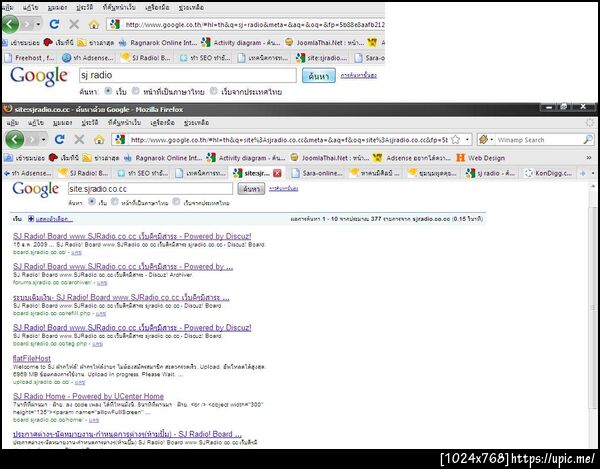Open ประวัติ menu in the front window
The height and width of the screenshot is (469, 600).
(x=90, y=122)
